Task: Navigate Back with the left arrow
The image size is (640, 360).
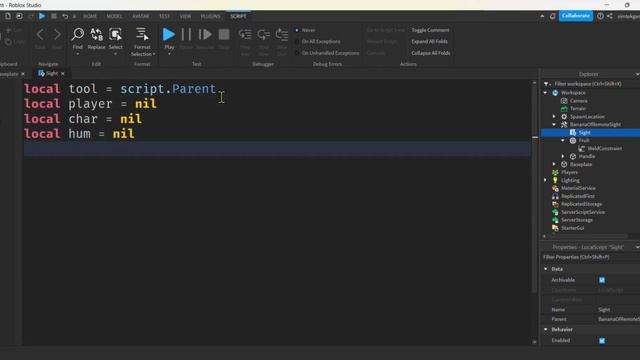Action: [x=40, y=35]
